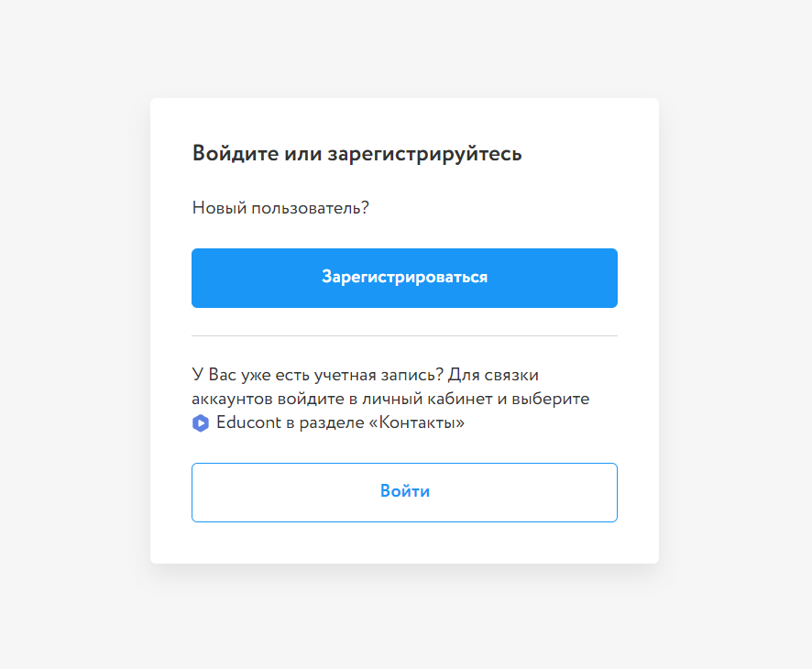This screenshot has height=669, width=812.
Task: Click the Новый пользователь? prompt text
Action: (280, 208)
